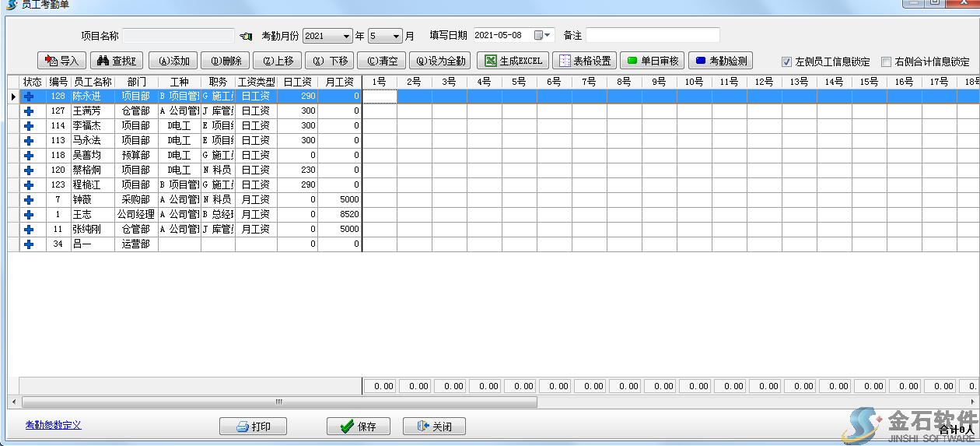Click the 导入 import button

(x=61, y=61)
